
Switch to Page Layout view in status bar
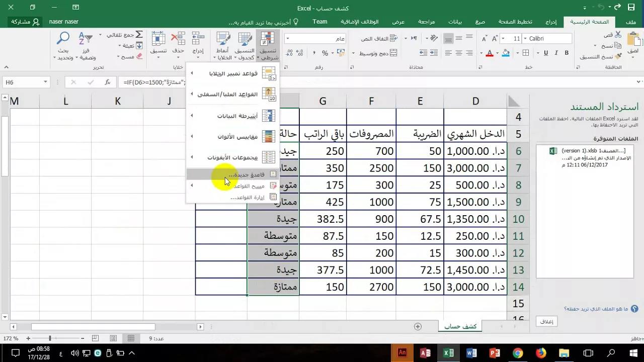[113, 338]
